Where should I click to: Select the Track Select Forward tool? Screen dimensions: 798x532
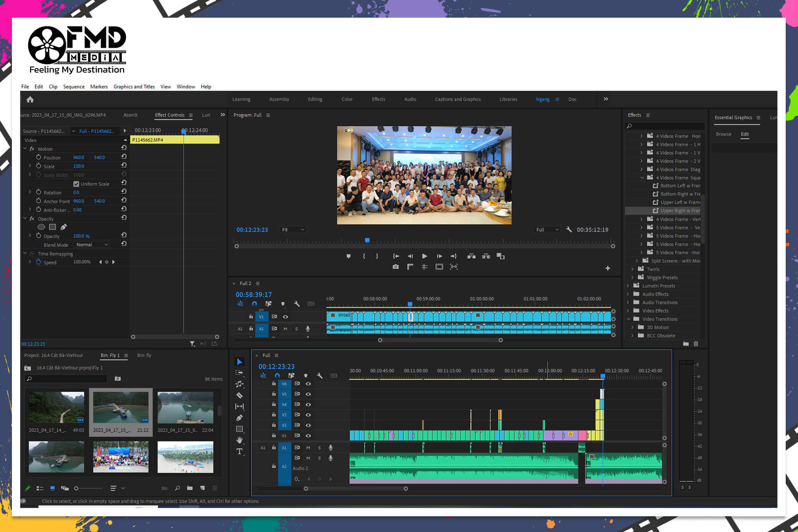pyautogui.click(x=239, y=372)
